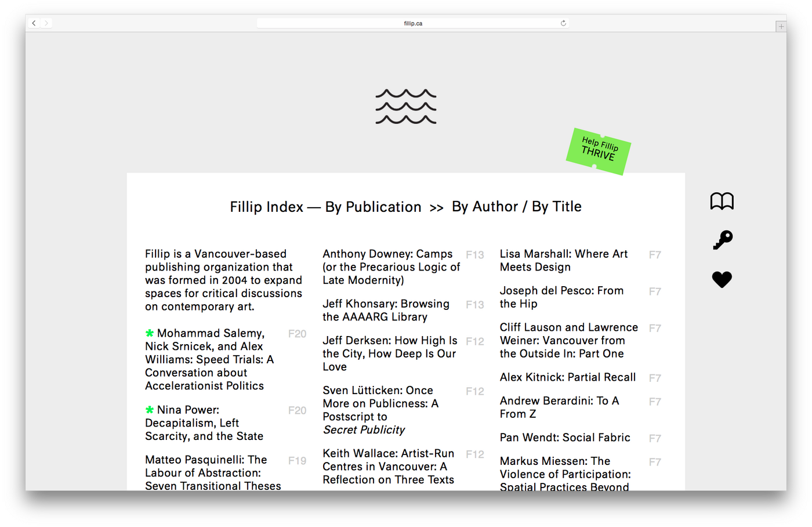Open Lisa Marshall: Where Art Meets Design
Image resolution: width=812 pixels, height=527 pixels.
pyautogui.click(x=564, y=261)
